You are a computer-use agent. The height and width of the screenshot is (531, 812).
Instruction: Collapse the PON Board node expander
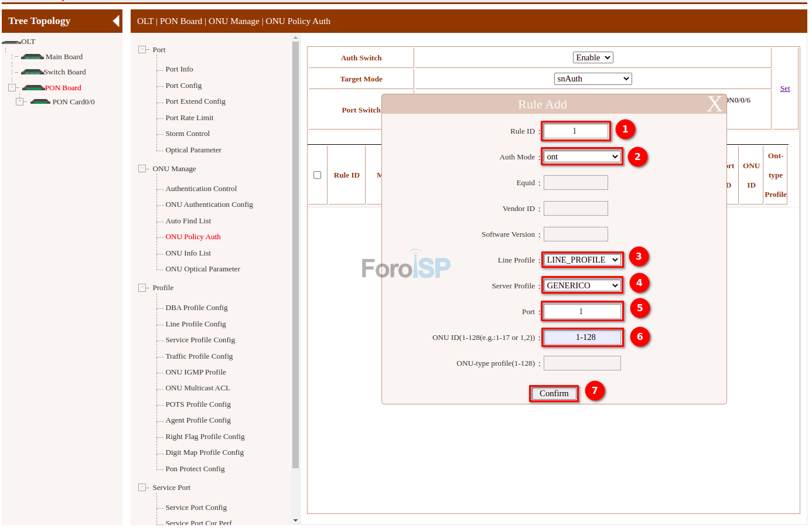pyautogui.click(x=12, y=88)
